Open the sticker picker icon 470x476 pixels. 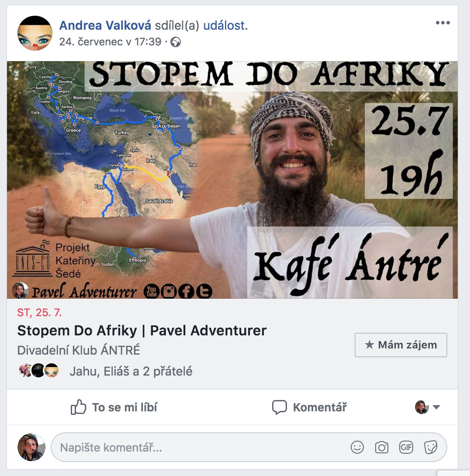click(x=431, y=447)
